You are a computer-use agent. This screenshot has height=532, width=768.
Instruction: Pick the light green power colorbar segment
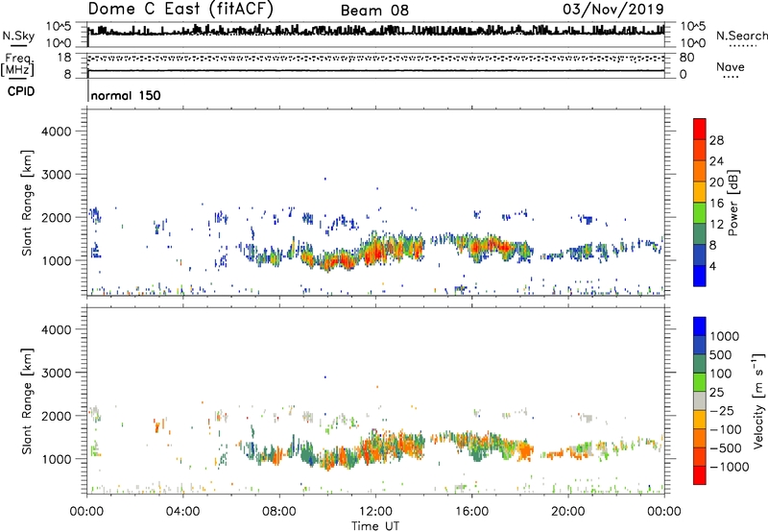pos(700,213)
